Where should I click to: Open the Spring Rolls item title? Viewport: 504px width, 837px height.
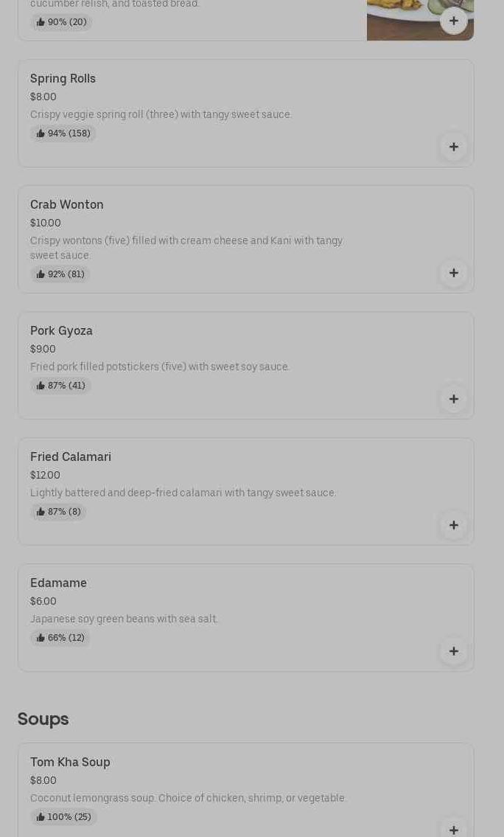[63, 78]
